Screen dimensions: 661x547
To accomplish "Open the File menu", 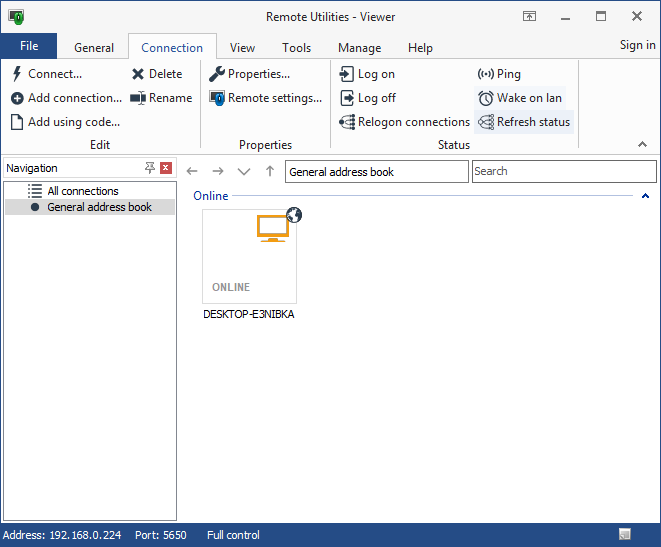I will point(29,46).
